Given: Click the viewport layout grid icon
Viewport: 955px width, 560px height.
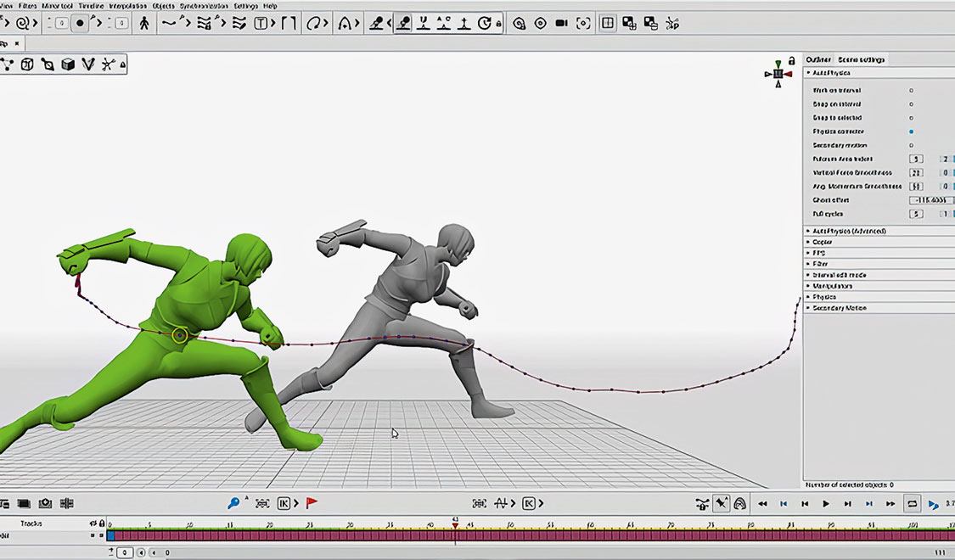Looking at the screenshot, I should coord(608,24).
